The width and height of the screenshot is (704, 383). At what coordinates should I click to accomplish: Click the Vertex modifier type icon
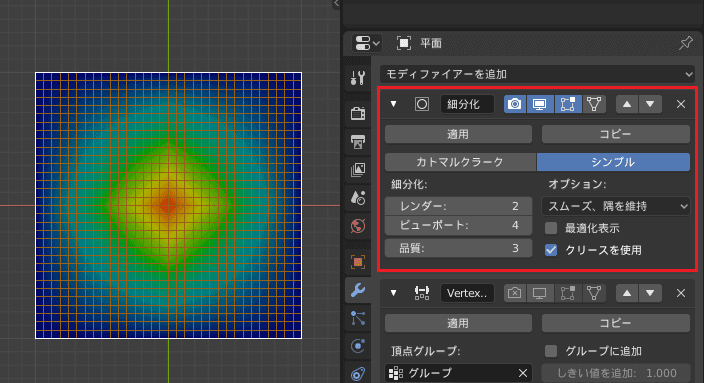pyautogui.click(x=422, y=293)
